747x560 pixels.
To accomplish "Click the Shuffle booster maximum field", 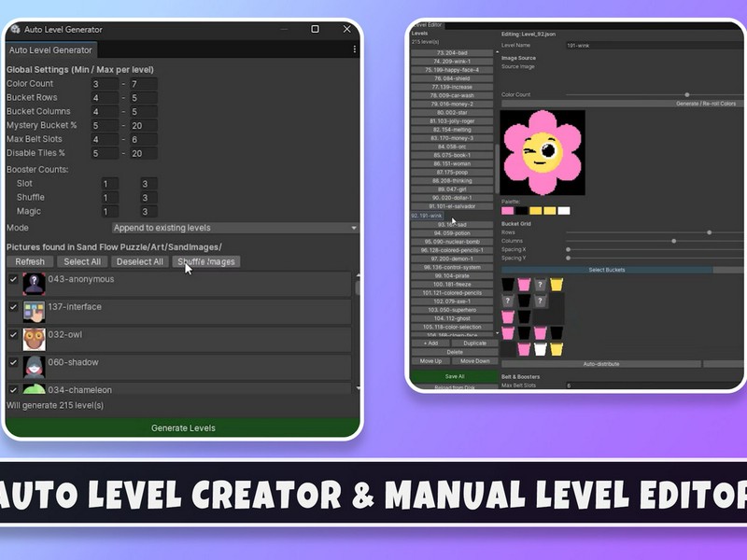I will click(148, 198).
